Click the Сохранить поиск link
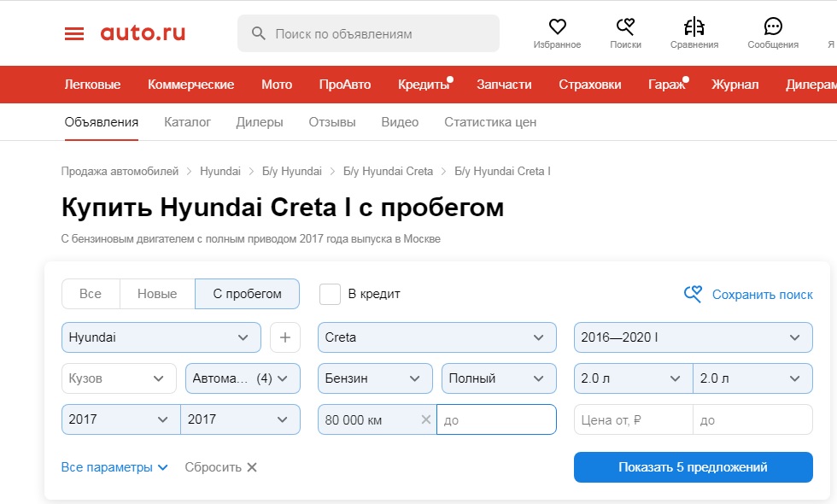The width and height of the screenshot is (837, 504). point(749,295)
